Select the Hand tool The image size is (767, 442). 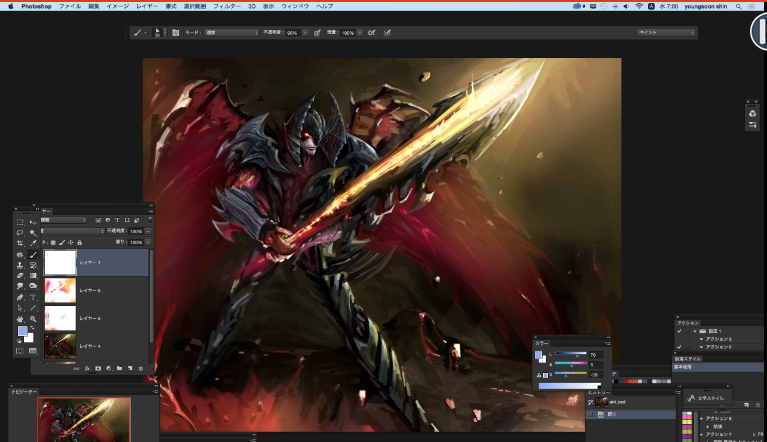[x=20, y=319]
